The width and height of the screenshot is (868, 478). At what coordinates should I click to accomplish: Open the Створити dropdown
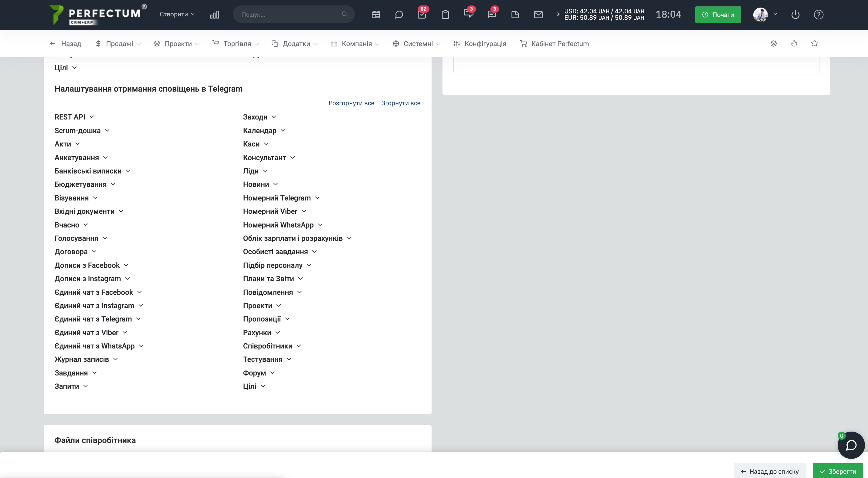click(x=177, y=14)
